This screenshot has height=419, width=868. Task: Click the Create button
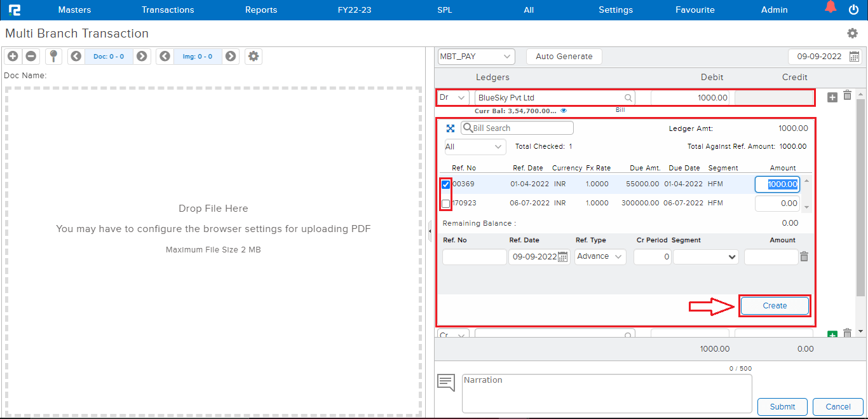775,306
